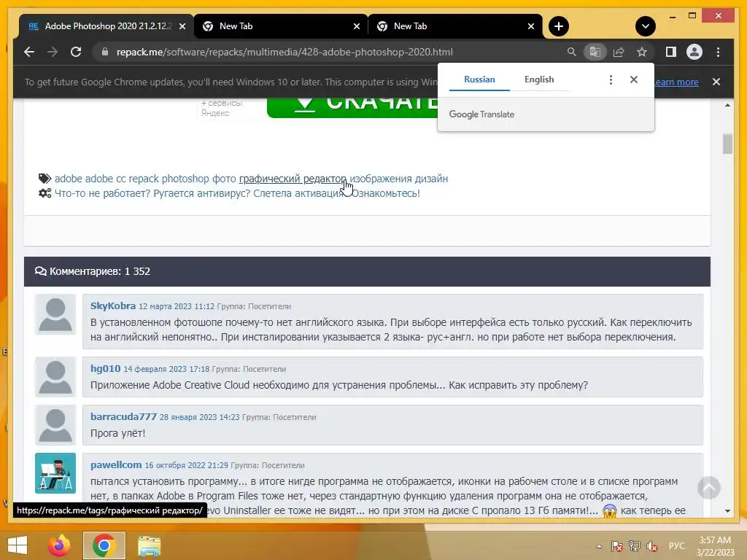The height and width of the screenshot is (560, 747).
Task: Click pawellcom's avatar picture
Action: 55,472
